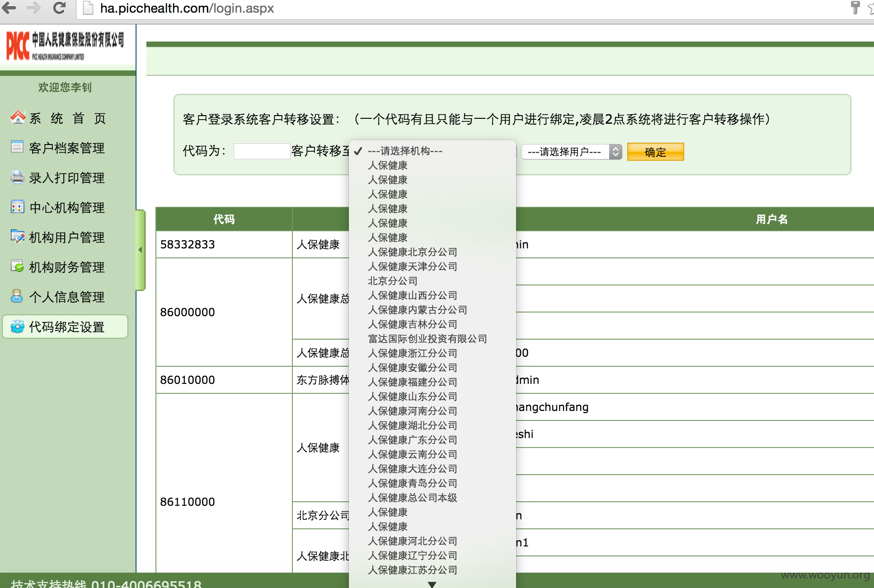
Task: Choose 人保健康浙江分公司 option
Action: coord(432,353)
